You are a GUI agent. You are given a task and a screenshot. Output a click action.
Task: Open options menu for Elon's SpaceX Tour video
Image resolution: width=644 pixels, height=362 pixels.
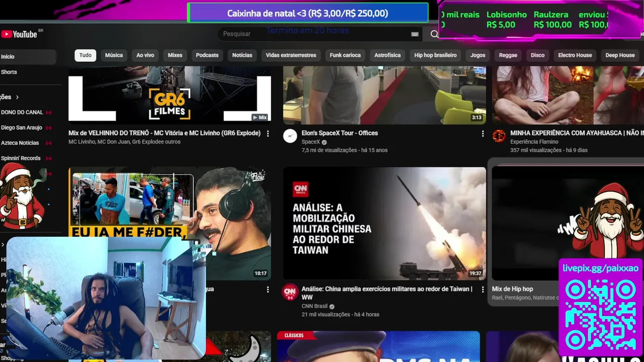pyautogui.click(x=482, y=134)
